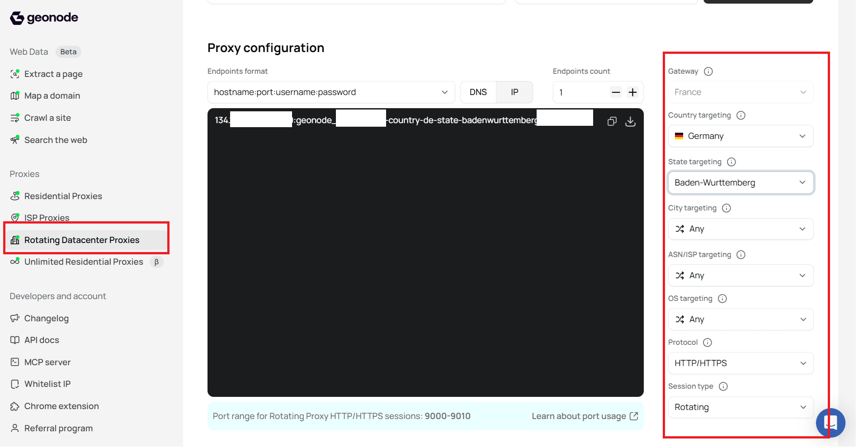The image size is (868, 448).
Task: Open Crawl a site
Action: (47, 118)
